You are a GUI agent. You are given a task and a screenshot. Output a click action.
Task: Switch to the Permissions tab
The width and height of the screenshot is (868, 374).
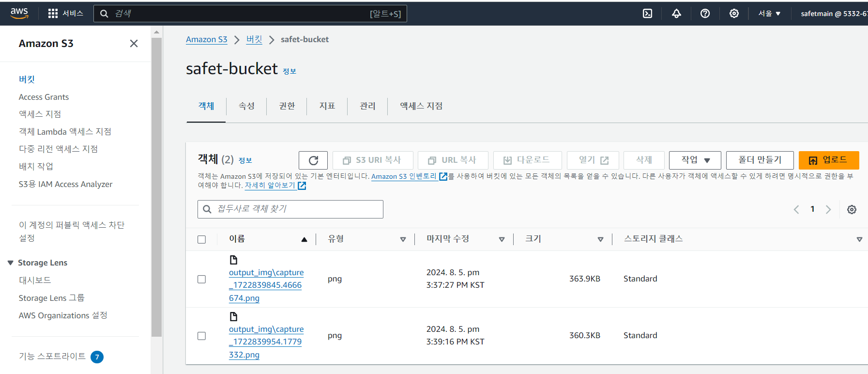point(287,106)
